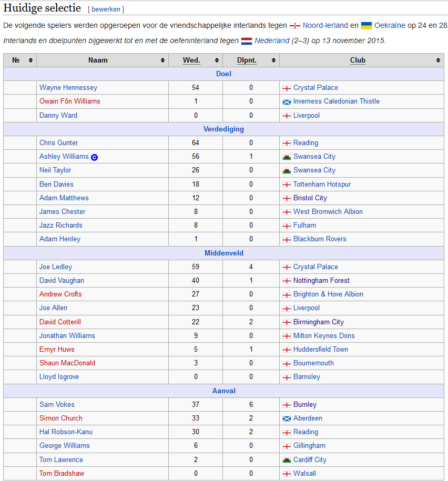Viewport: 448px width, 481px height.
Task: Open the Swansea City link in Neil Taylor's row
Action: (314, 170)
